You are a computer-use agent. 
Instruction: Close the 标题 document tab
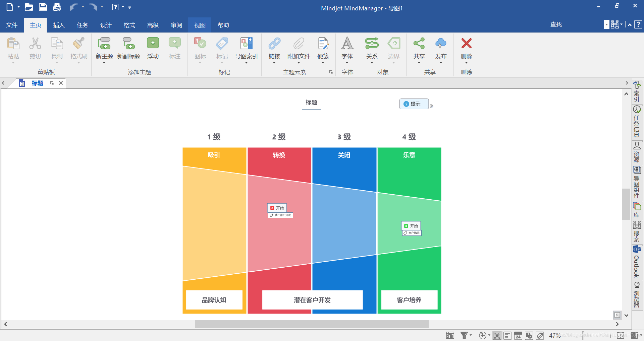[61, 83]
